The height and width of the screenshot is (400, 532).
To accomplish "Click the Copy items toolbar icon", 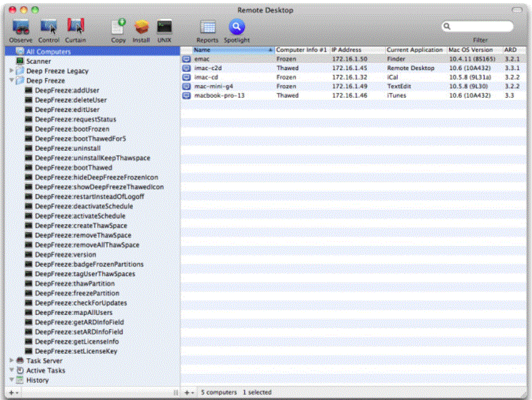I will pos(118,26).
